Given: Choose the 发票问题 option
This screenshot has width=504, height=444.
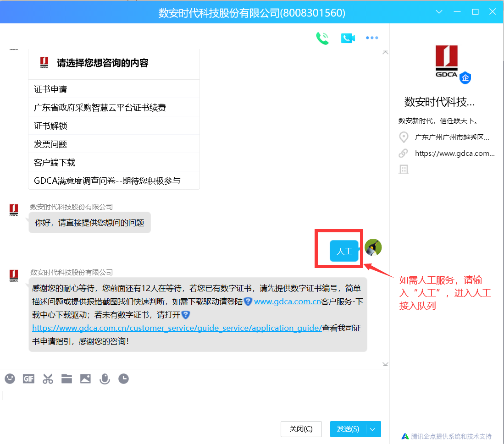Looking at the screenshot, I should click(114, 144).
